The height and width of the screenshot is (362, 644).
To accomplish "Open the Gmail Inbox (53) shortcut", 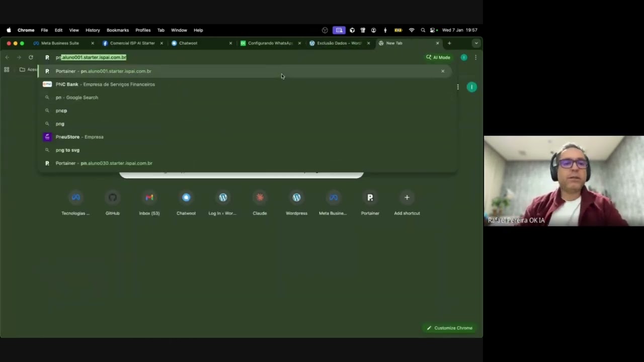I will pyautogui.click(x=149, y=203).
